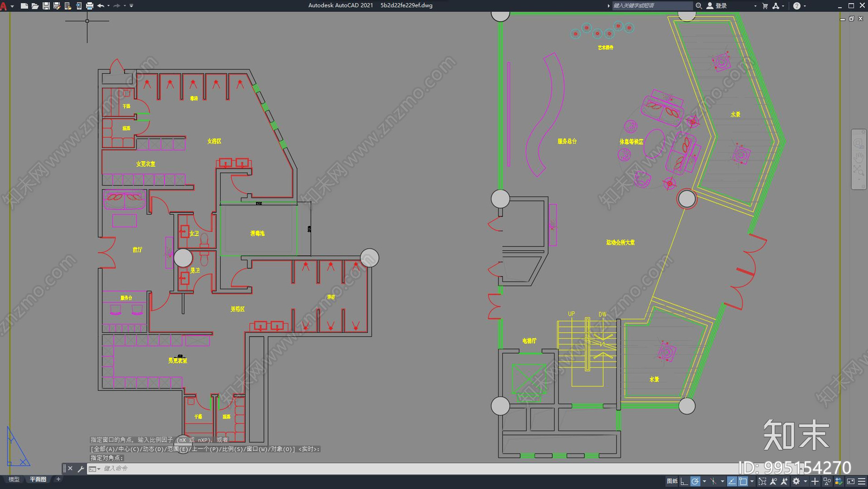Click the isolate objects shapes icon
This screenshot has height=489, width=868.
(827, 481)
